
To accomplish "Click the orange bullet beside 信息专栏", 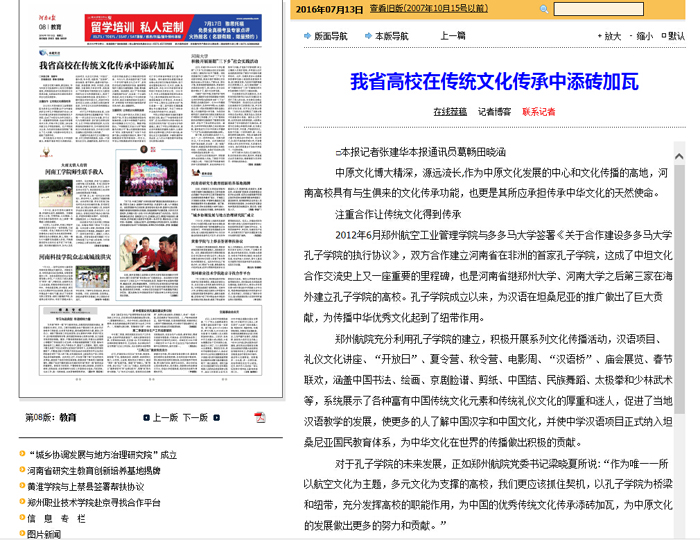I will (x=22, y=518).
